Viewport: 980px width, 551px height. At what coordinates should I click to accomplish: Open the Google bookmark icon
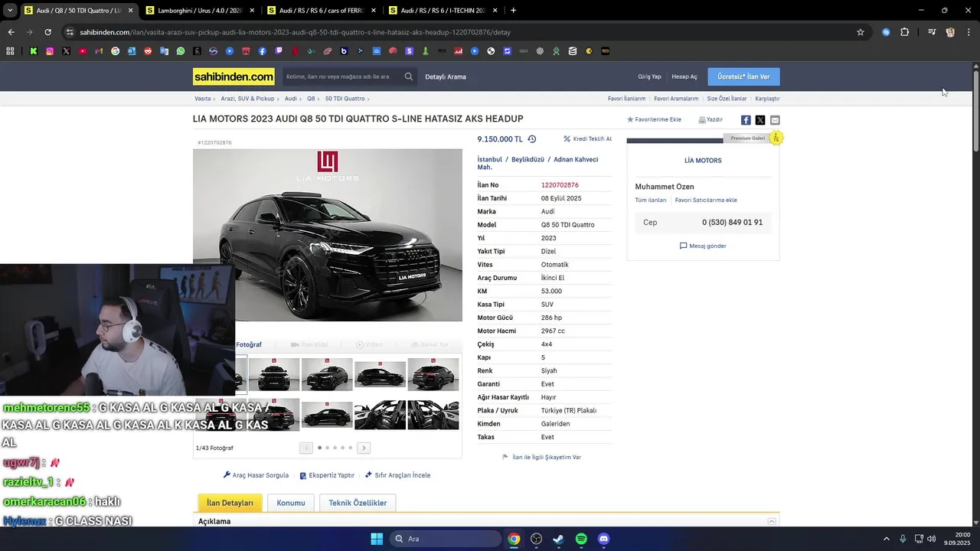tap(115, 51)
